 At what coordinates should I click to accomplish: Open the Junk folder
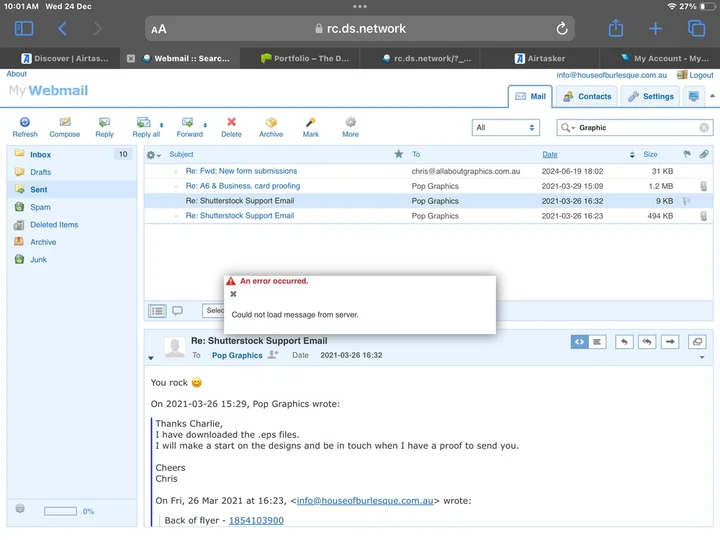(x=72, y=259)
